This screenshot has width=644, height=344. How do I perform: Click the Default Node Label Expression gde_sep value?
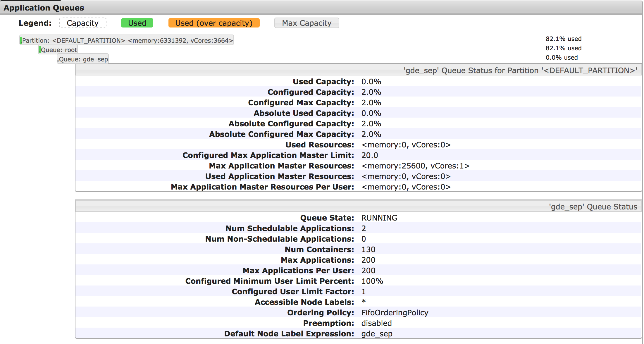(377, 334)
